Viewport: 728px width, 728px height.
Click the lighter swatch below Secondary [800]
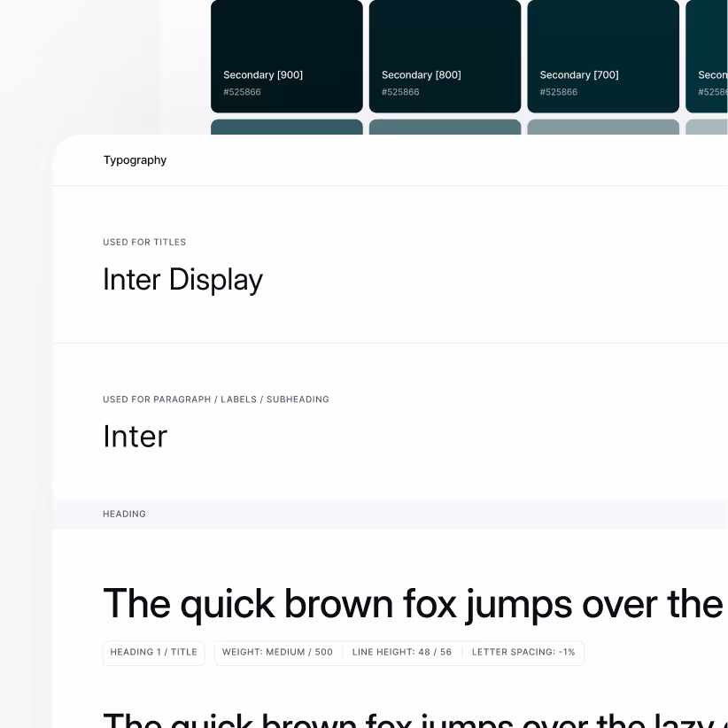445,127
